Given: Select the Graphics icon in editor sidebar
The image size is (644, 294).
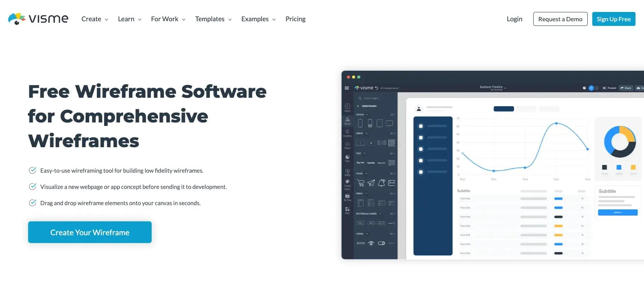Looking at the screenshot, I should point(347,133).
